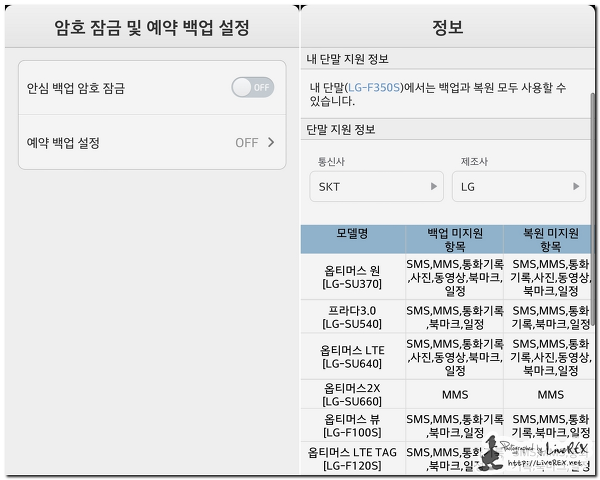600x480 pixels.
Task: Select the 옵티머스 뷰 [LG-F100S] row
Action: [x=447, y=425]
